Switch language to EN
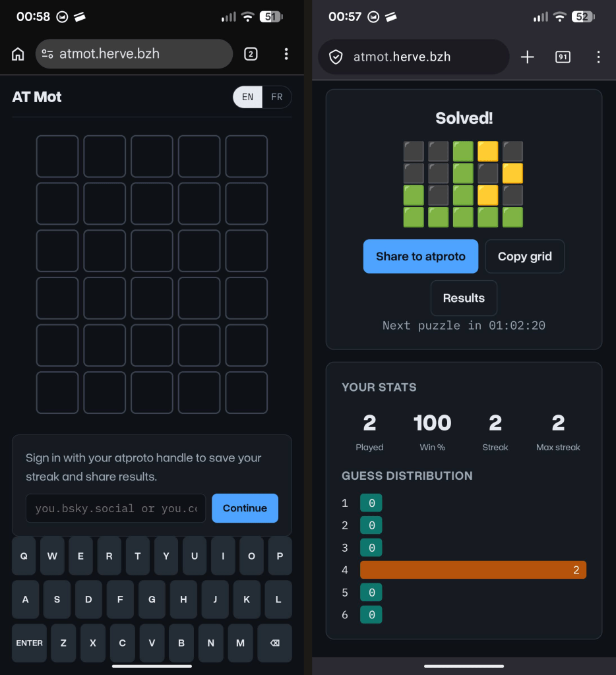 [248, 97]
